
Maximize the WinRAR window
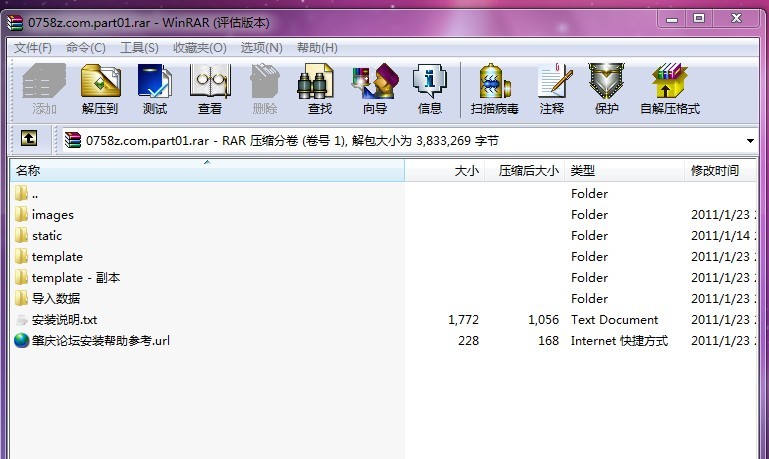click(x=699, y=19)
